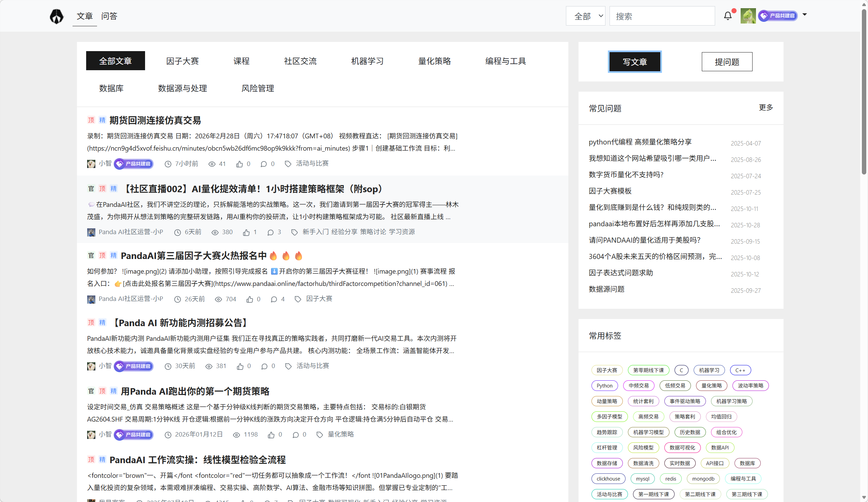The width and height of the screenshot is (868, 502).
Task: Select the 量化策略 category tab
Action: click(x=435, y=61)
